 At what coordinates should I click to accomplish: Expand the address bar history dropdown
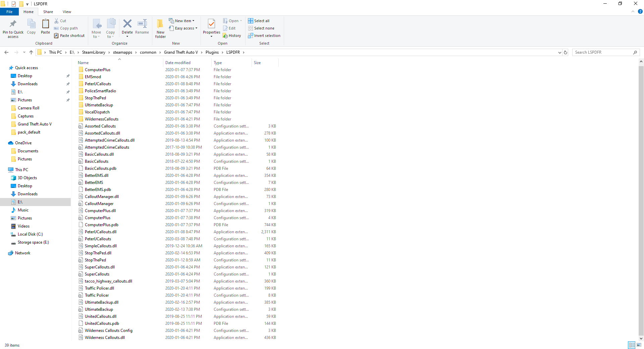pos(559,52)
